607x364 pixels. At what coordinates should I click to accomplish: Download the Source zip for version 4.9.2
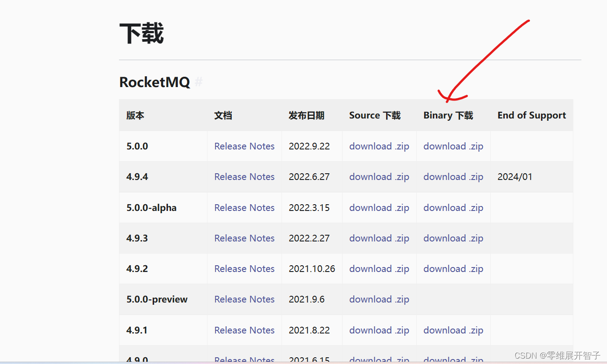tap(379, 268)
